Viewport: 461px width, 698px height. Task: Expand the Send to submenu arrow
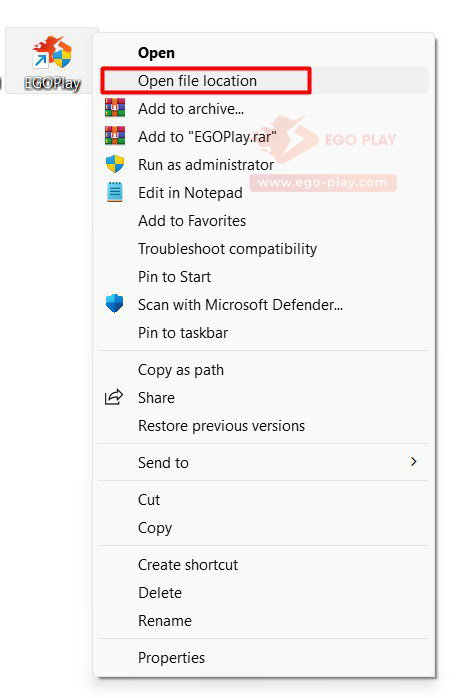tap(413, 462)
